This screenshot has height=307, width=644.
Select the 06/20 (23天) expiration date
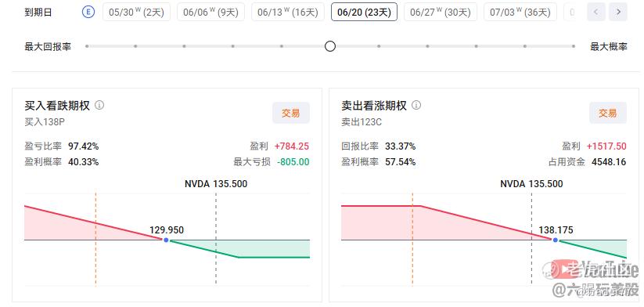(364, 13)
